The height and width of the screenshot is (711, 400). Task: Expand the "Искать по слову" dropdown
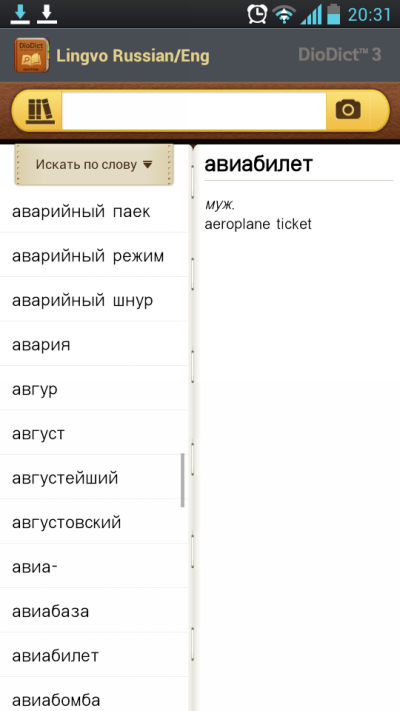94,165
